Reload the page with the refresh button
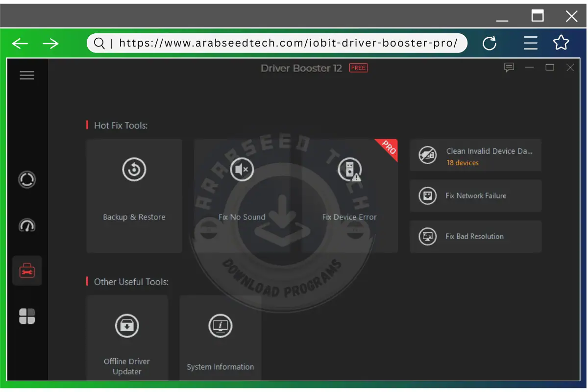 click(x=490, y=43)
